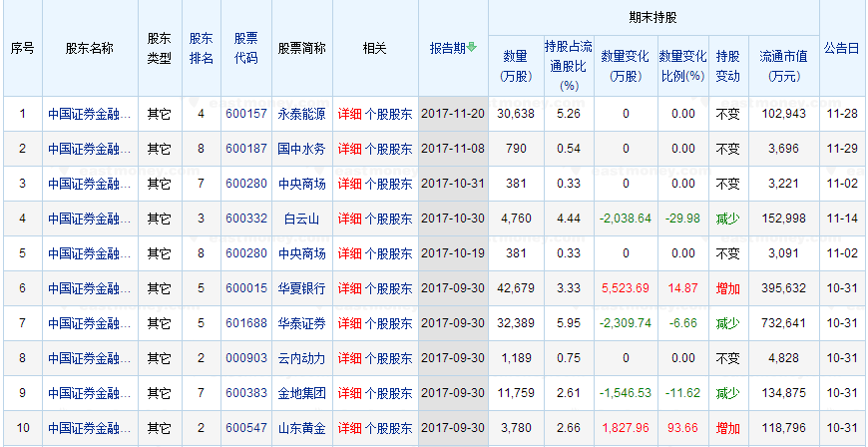Click the green sort arrow beside 报告期

pyautogui.click(x=473, y=48)
